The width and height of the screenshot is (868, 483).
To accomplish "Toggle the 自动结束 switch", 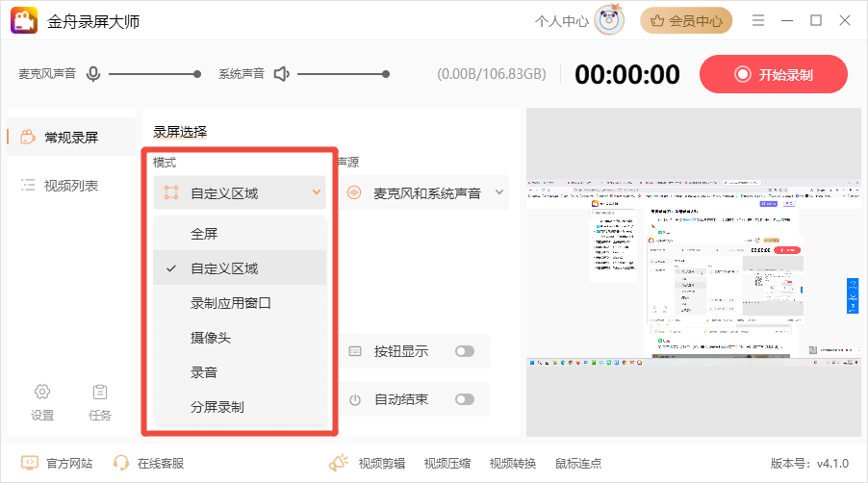I will click(x=465, y=399).
